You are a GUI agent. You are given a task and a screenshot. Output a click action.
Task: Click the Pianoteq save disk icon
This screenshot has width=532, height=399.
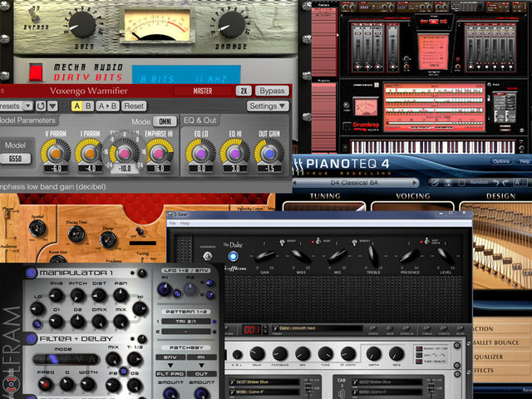(x=448, y=183)
